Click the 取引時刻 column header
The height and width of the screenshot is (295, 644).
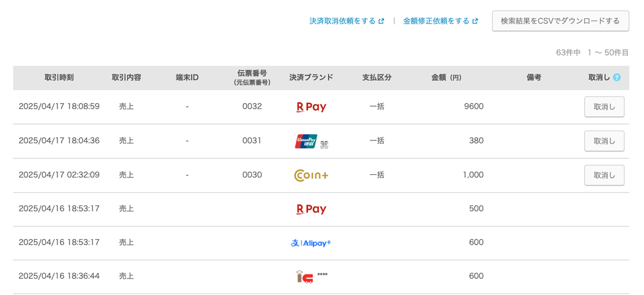[59, 77]
